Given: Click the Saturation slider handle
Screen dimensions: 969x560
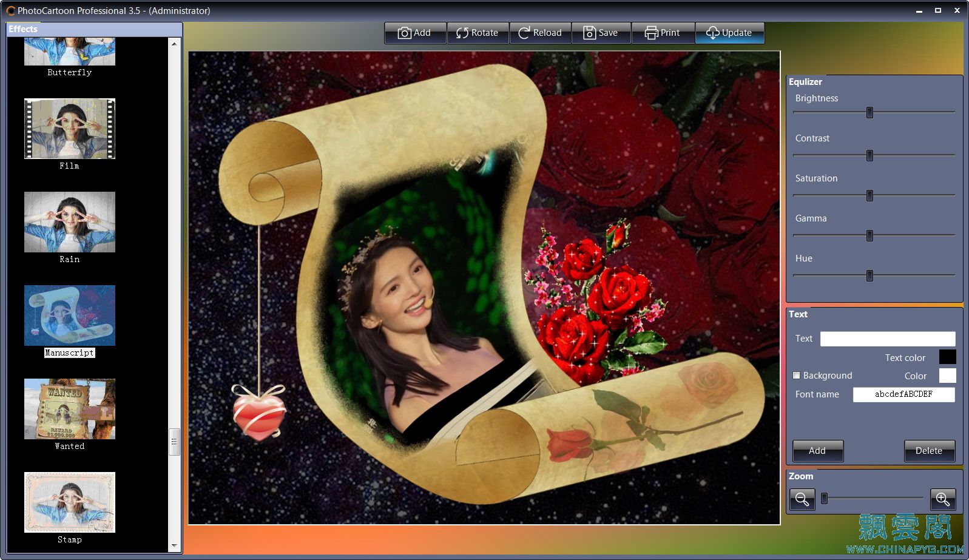Looking at the screenshot, I should coord(869,196).
